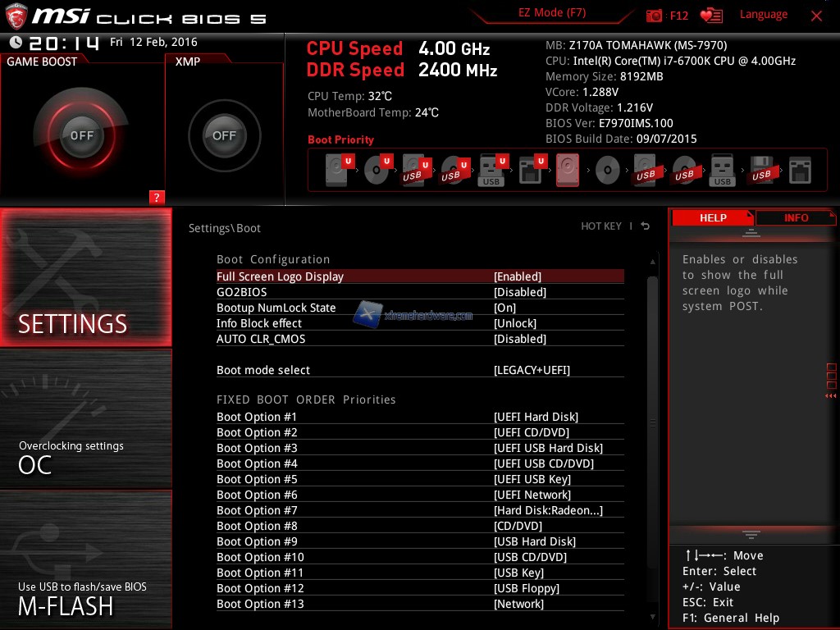Open the favorites heart icon

click(710, 16)
